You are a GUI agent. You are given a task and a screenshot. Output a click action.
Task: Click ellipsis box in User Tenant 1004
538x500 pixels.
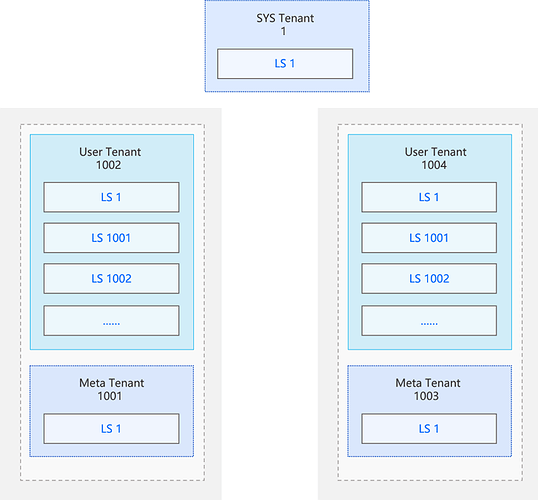coord(429,321)
